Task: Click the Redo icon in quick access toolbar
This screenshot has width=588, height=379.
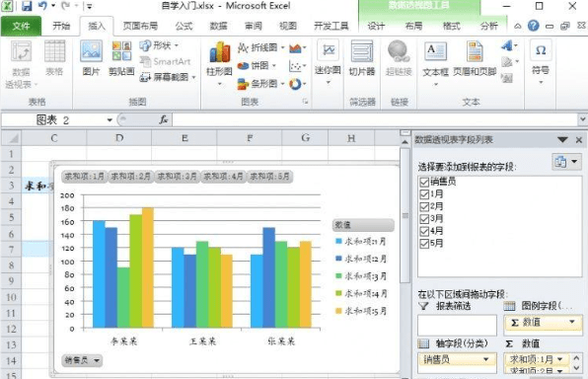Action: (x=65, y=6)
